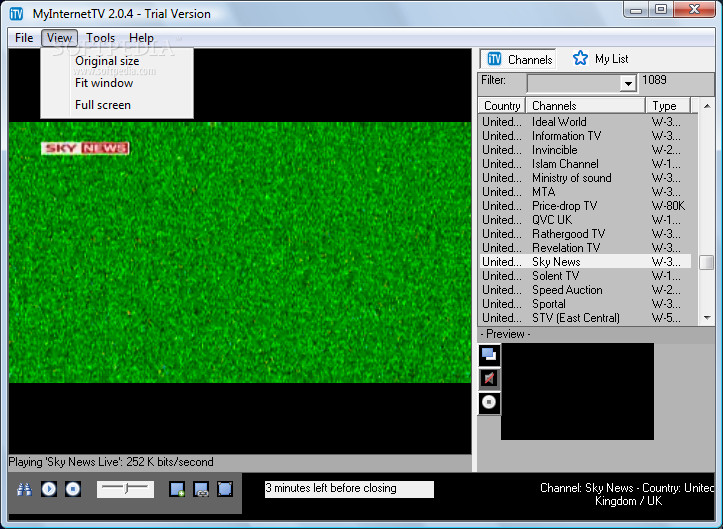Click the window icon with chain link

click(201, 489)
